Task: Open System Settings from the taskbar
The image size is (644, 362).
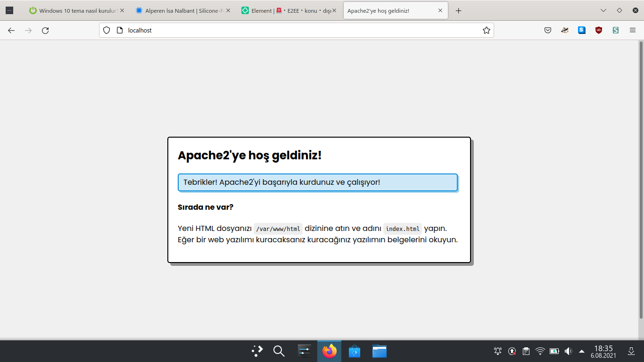Action: (305, 351)
